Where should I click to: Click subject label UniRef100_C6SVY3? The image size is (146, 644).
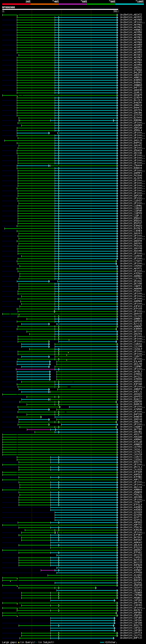[x=131, y=588]
